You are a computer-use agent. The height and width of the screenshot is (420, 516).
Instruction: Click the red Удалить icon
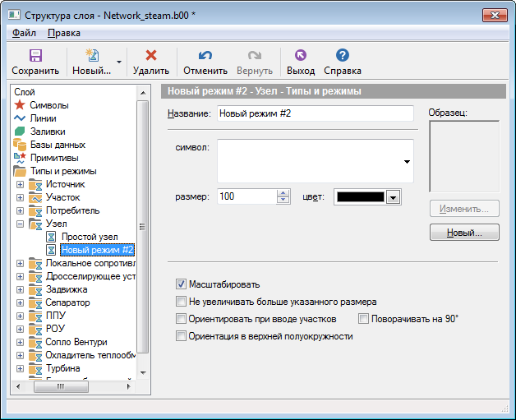tap(150, 56)
